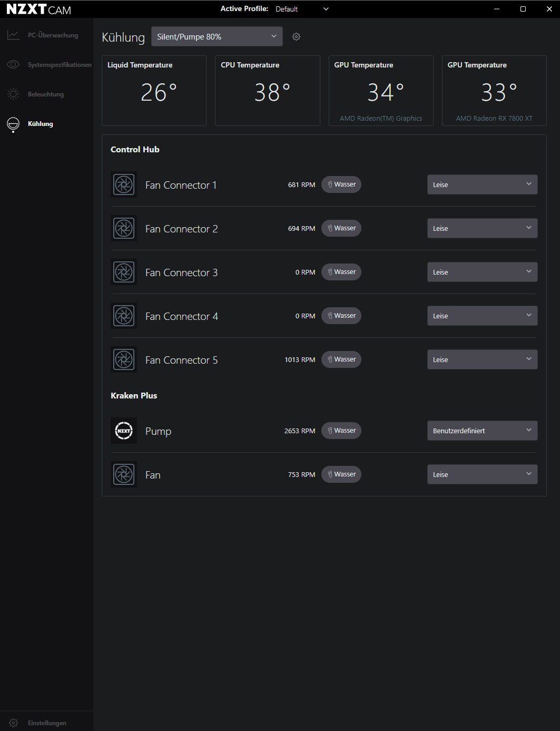Click the Kraken Plus Fan icon
The width and height of the screenshot is (560, 731).
coord(124,474)
